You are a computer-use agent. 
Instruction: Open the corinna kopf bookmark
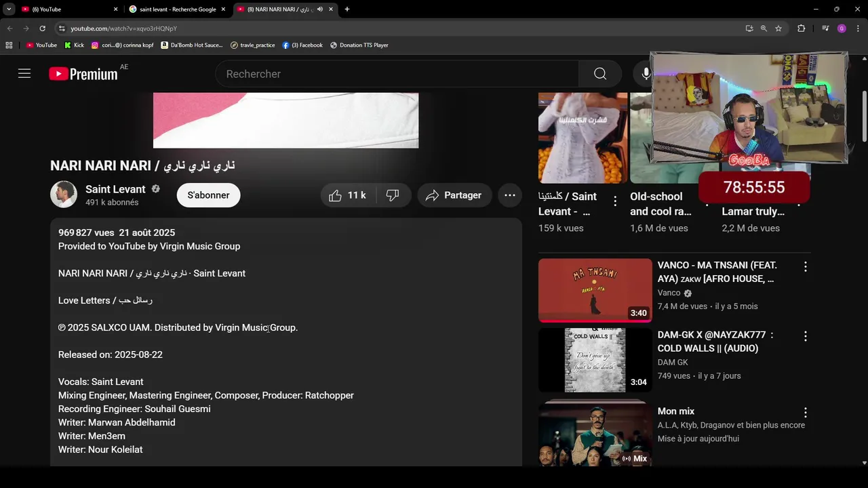pos(123,45)
